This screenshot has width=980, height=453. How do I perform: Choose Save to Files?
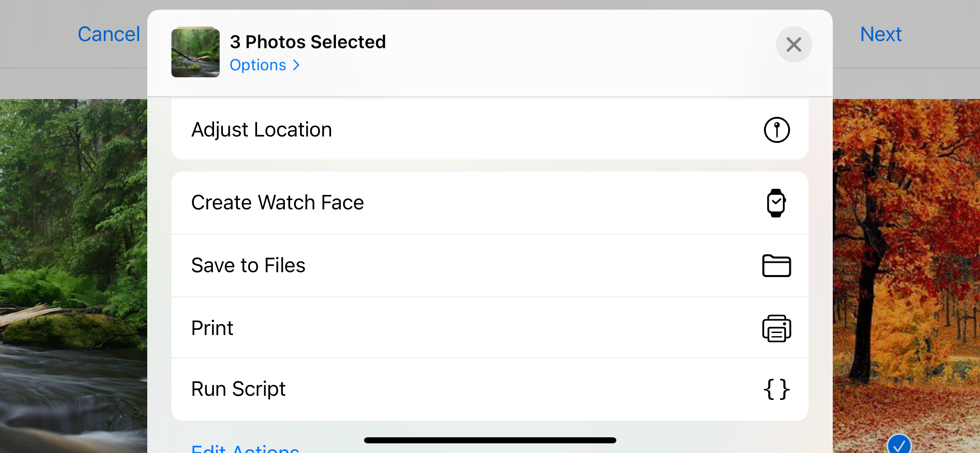(x=248, y=265)
